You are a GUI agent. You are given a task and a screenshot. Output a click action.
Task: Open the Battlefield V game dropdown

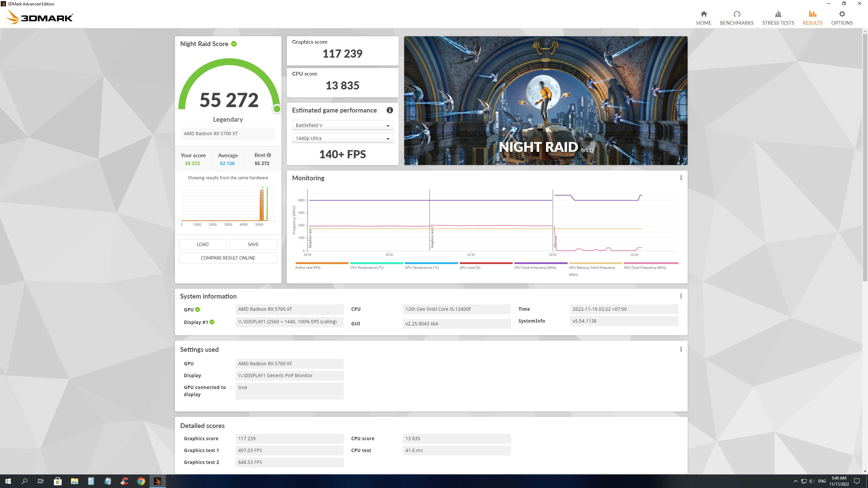(342, 125)
